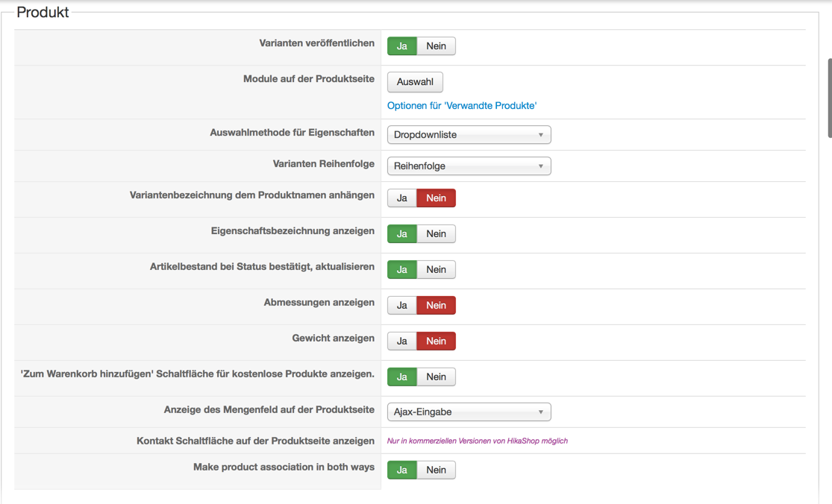Select Nein for free products cart button
The image size is (832, 504).
click(x=436, y=377)
